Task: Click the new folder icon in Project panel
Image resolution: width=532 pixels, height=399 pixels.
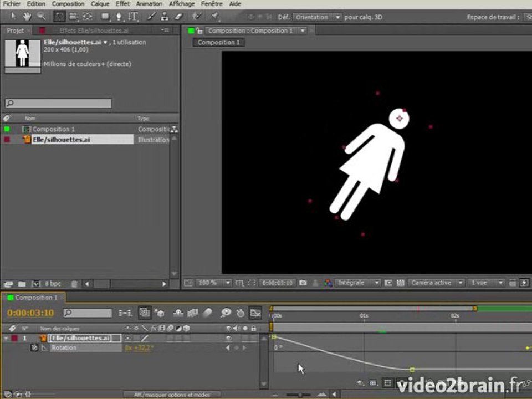Action: pos(22,284)
